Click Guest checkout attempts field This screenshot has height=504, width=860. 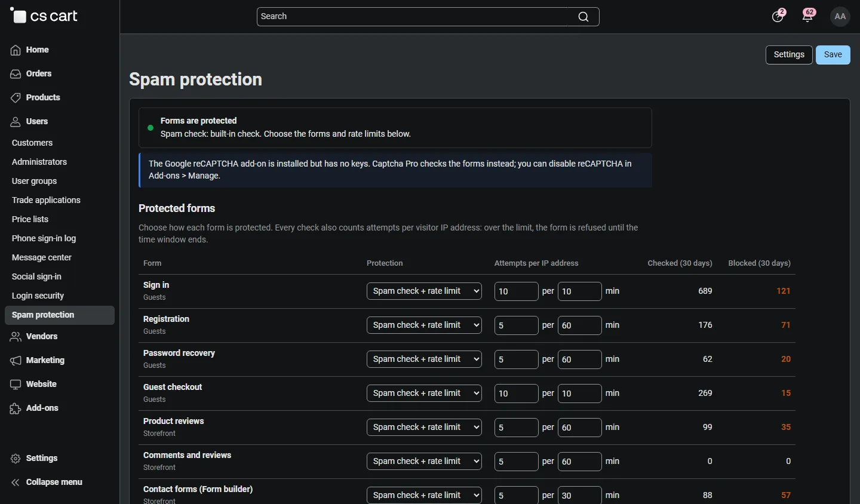[517, 394]
